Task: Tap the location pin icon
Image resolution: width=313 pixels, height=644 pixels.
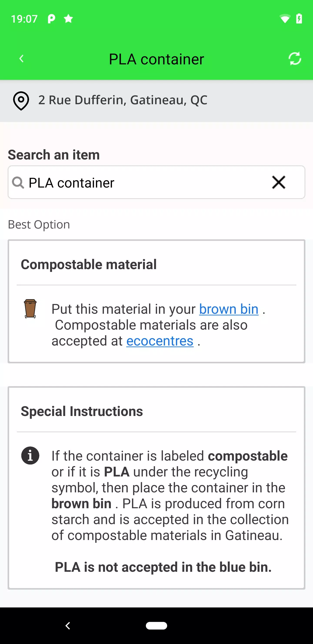Action: [21, 101]
